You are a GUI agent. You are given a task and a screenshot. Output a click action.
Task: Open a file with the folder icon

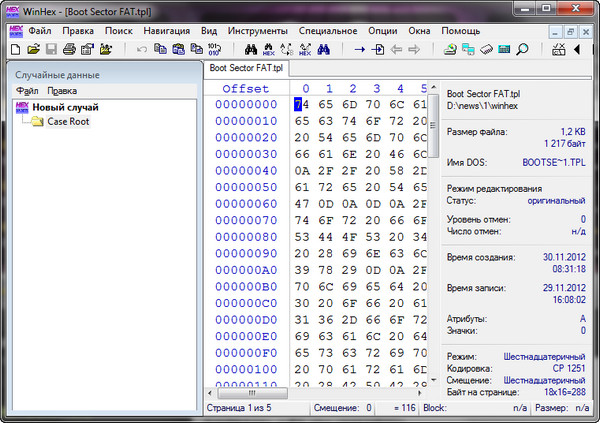pos(33,49)
